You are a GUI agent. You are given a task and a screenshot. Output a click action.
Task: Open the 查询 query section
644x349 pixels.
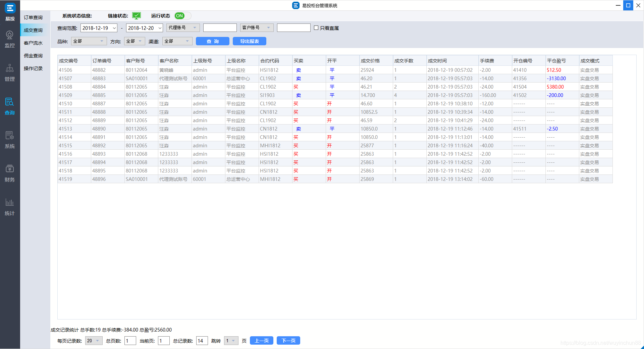(x=10, y=106)
